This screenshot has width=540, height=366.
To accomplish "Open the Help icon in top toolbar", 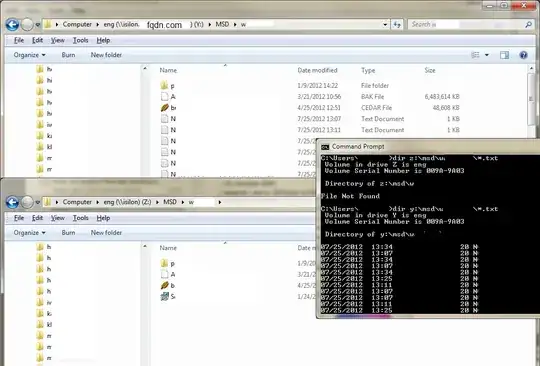I will (x=523, y=55).
